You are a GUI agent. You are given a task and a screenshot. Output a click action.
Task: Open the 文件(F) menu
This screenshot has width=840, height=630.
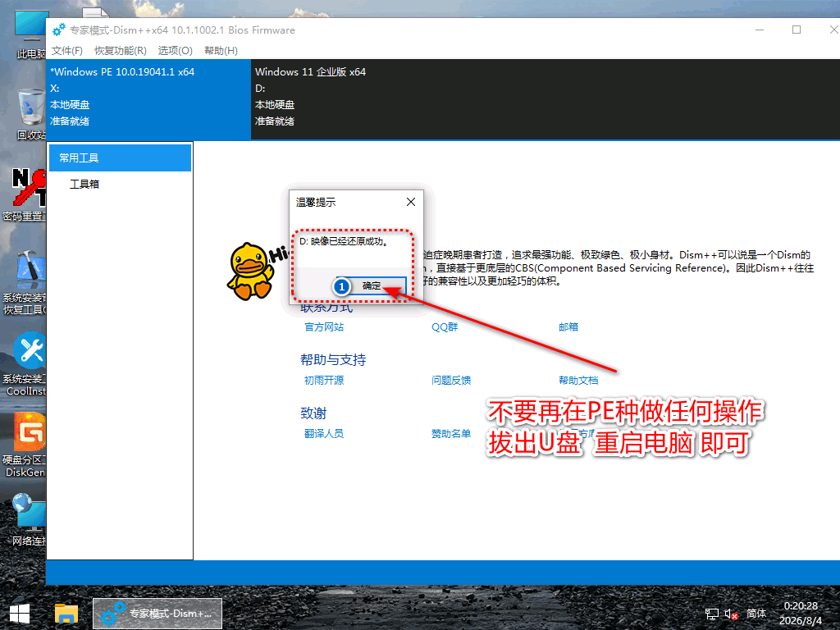(x=67, y=50)
